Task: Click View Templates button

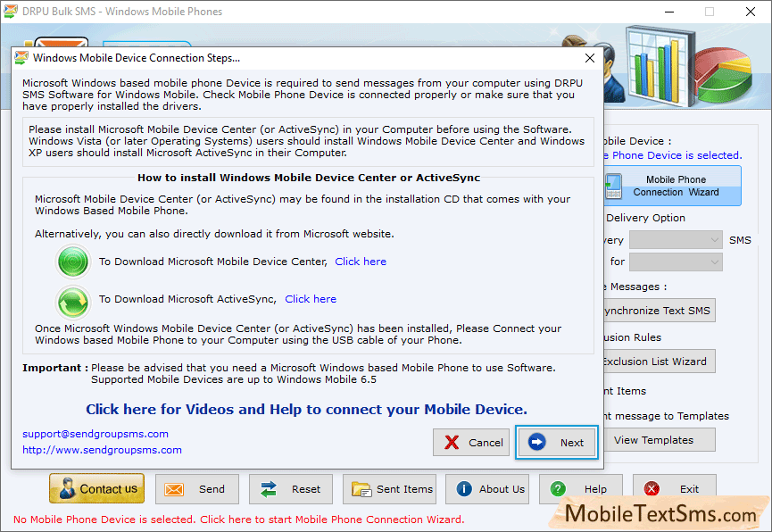Action: click(x=660, y=440)
